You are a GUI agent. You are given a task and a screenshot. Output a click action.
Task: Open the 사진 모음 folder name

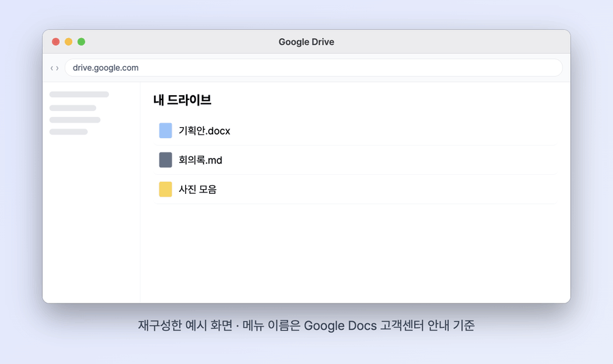(198, 189)
